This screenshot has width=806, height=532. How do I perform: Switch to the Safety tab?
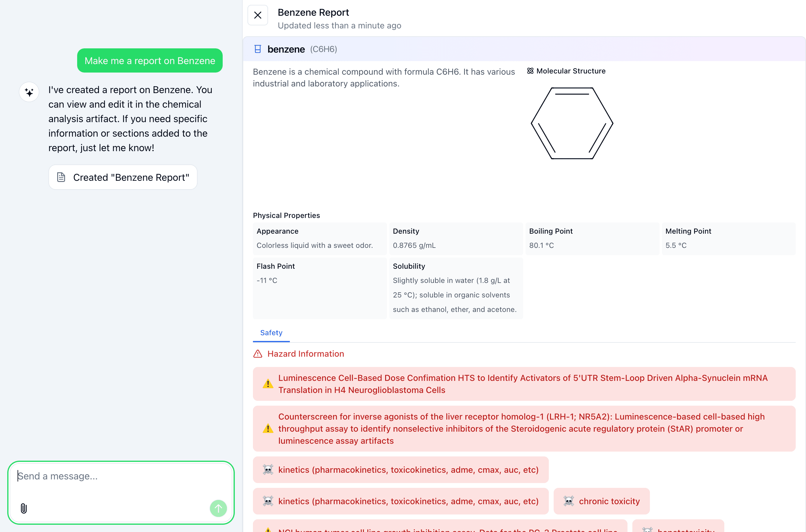[x=271, y=333]
